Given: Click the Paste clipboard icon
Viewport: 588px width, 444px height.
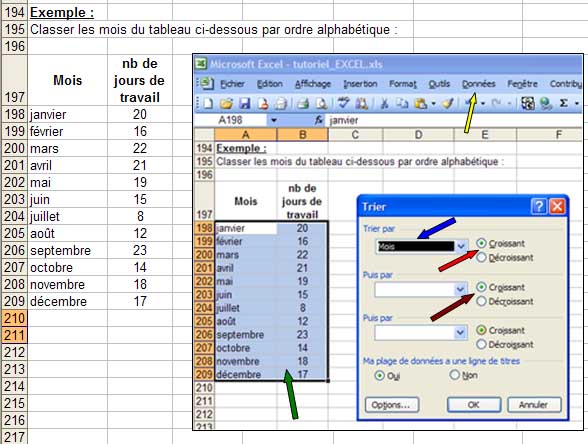Looking at the screenshot, I should [x=420, y=103].
